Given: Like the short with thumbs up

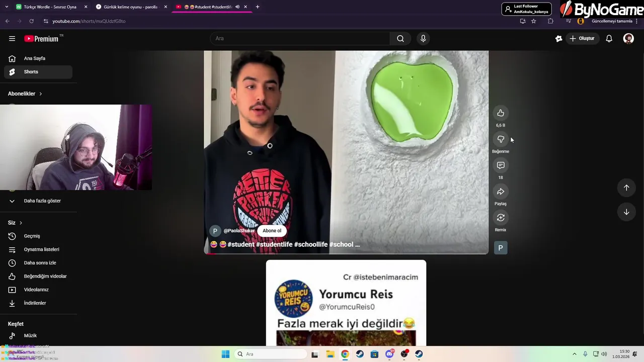Looking at the screenshot, I should point(501,113).
